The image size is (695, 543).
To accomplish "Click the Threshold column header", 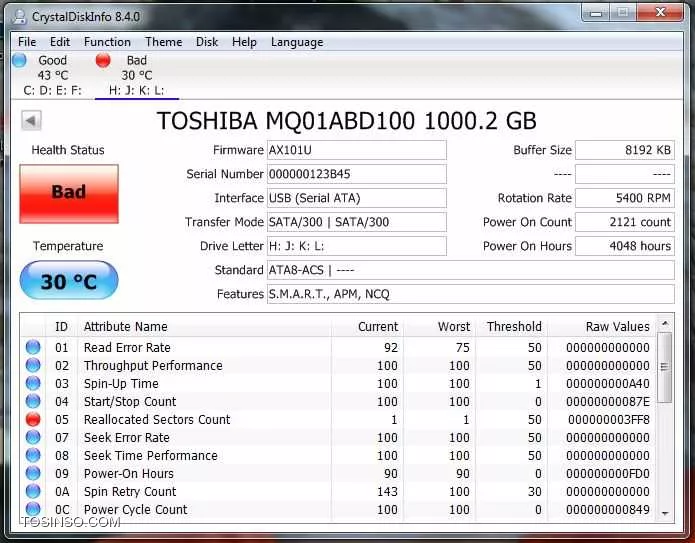I will [511, 327].
